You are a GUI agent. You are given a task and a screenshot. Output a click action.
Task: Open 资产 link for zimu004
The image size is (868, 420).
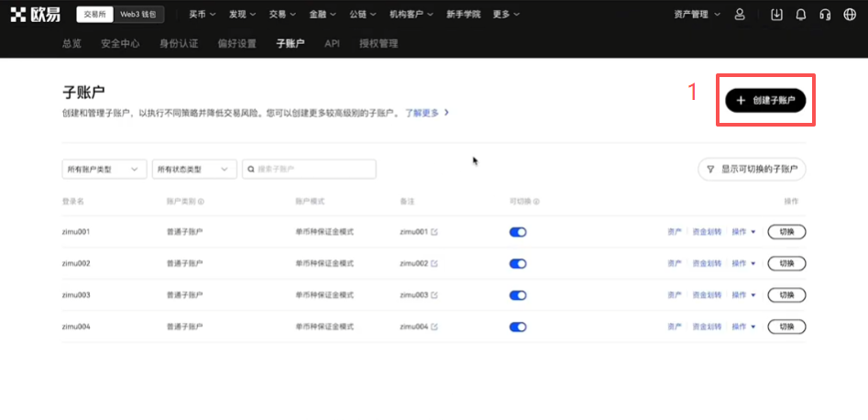(675, 326)
